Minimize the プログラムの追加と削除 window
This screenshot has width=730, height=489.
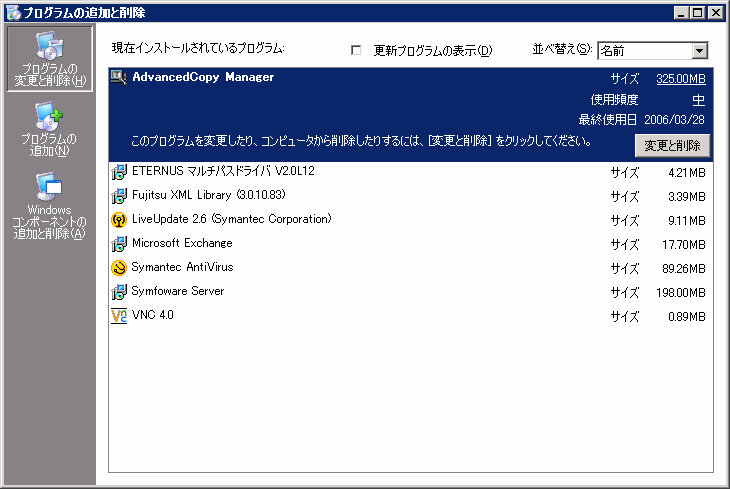[x=681, y=13]
